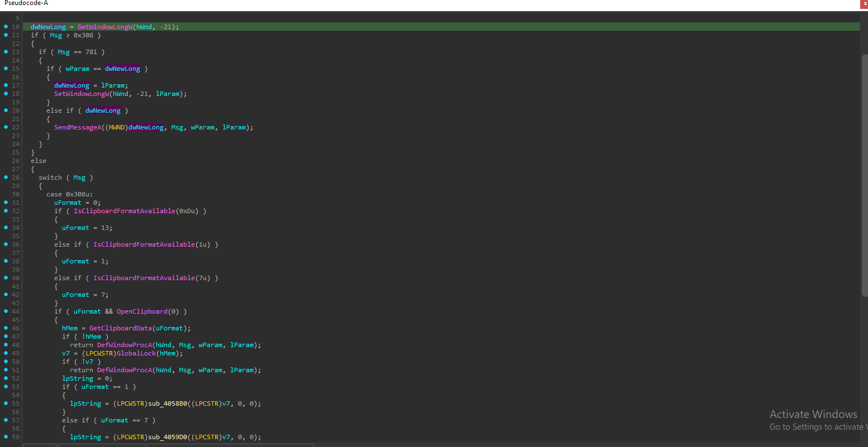Toggle breakpoint dot at line 42
The image size is (868, 447).
click(6, 295)
